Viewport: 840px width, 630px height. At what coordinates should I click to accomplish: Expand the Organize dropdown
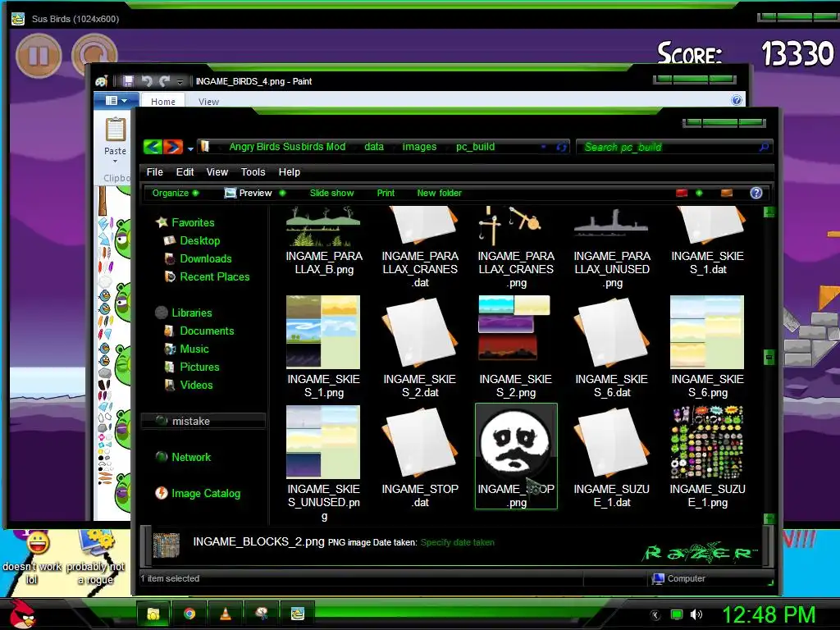pos(176,193)
